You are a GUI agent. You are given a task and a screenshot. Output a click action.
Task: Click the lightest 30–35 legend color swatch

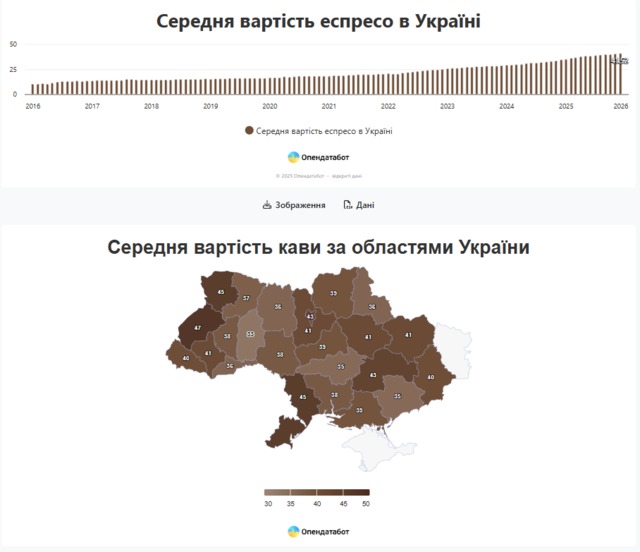[277, 492]
